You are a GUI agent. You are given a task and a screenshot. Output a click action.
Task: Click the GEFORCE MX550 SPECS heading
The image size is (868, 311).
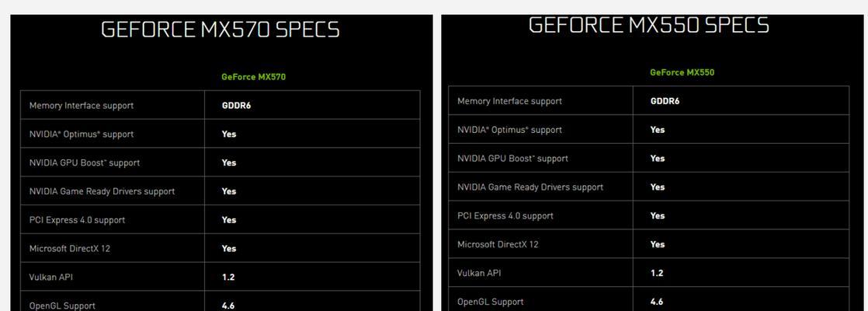649,25
